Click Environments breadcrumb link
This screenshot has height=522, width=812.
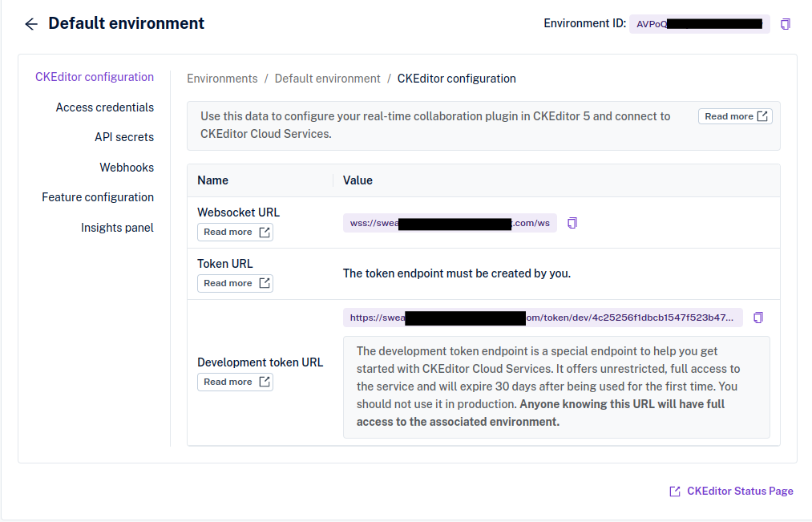click(x=222, y=79)
